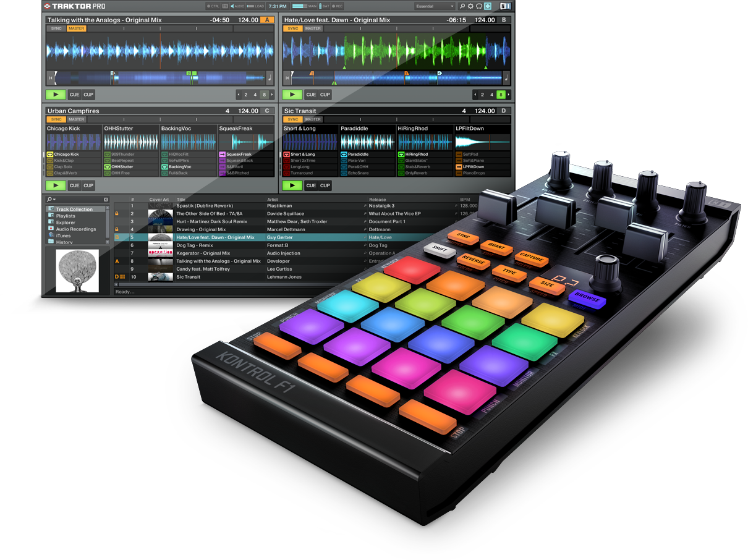748x560 pixels.
Task: Show larger loop sizes on Deck B
Action: [508, 95]
